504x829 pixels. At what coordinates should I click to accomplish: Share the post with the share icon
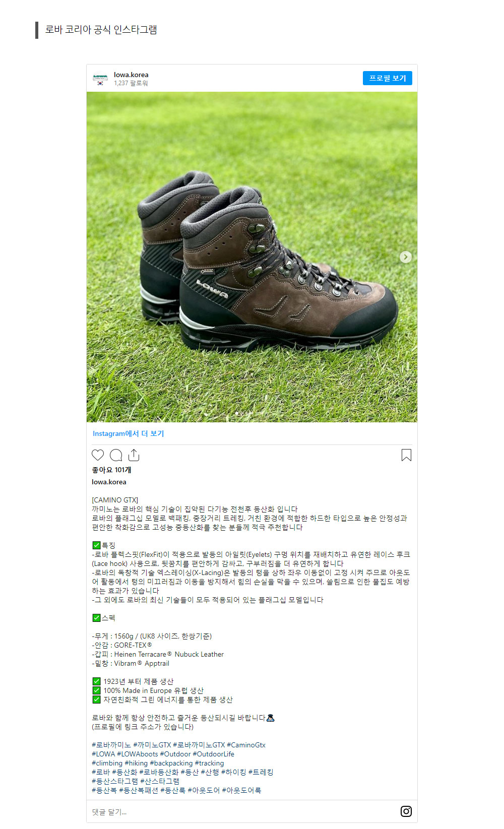pyautogui.click(x=134, y=455)
